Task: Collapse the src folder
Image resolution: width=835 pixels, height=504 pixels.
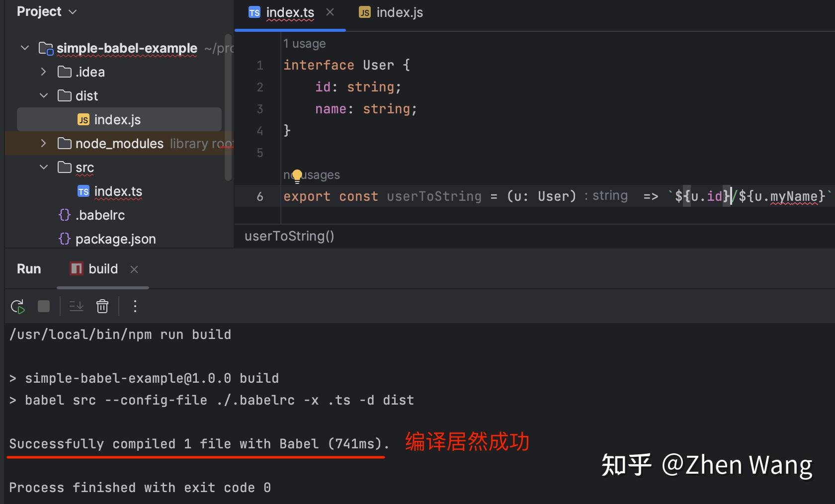Action: tap(43, 167)
